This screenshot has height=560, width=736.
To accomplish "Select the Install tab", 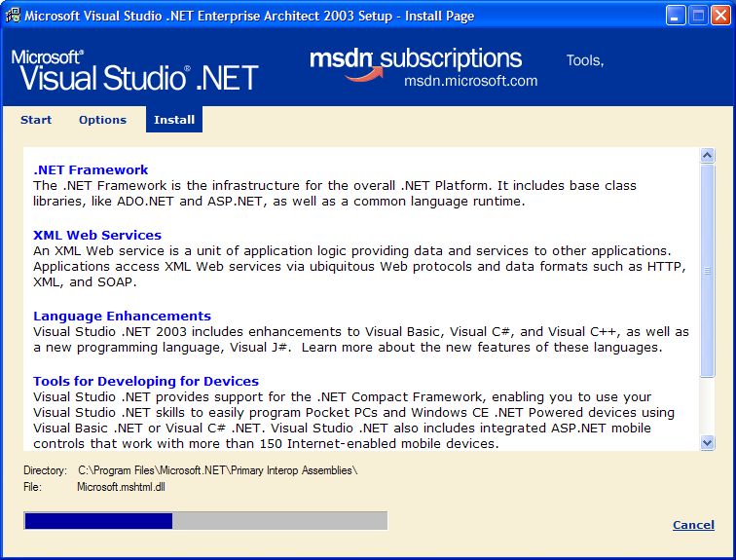I will (x=174, y=120).
